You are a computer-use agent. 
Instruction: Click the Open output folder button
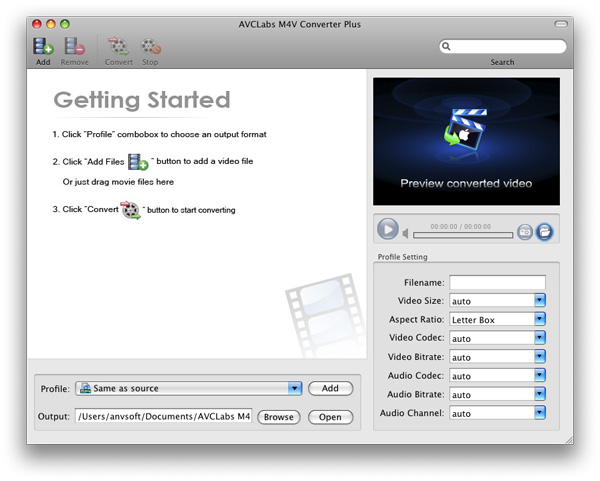coord(330,417)
